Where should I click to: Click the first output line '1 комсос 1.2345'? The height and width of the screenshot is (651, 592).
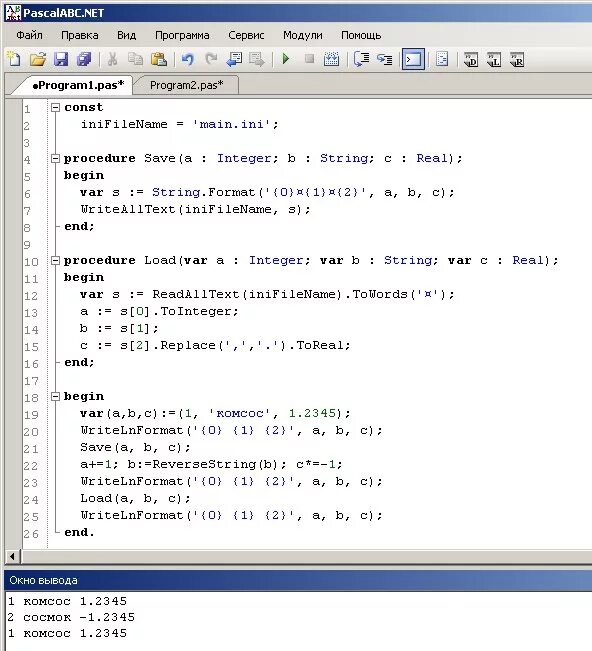pyautogui.click(x=67, y=601)
